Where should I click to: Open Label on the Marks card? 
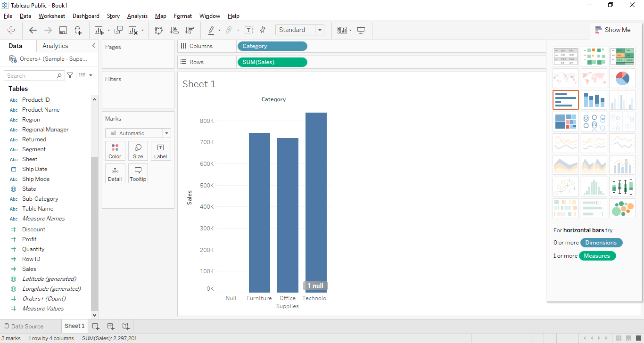click(160, 151)
